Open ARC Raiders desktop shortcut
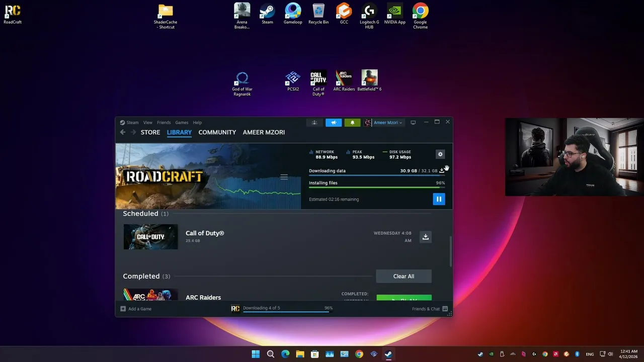This screenshot has height=362, width=644. pyautogui.click(x=344, y=81)
